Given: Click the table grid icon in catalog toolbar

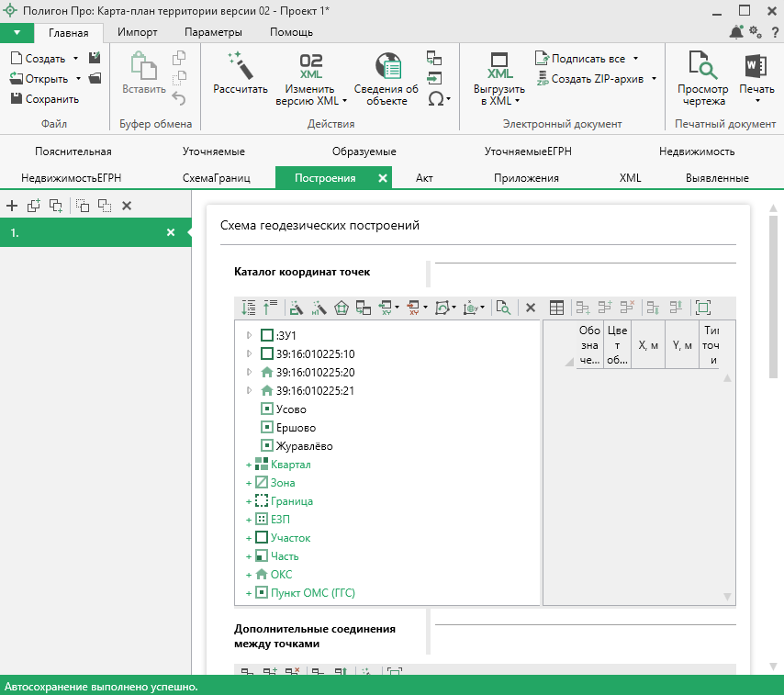Looking at the screenshot, I should [x=557, y=308].
